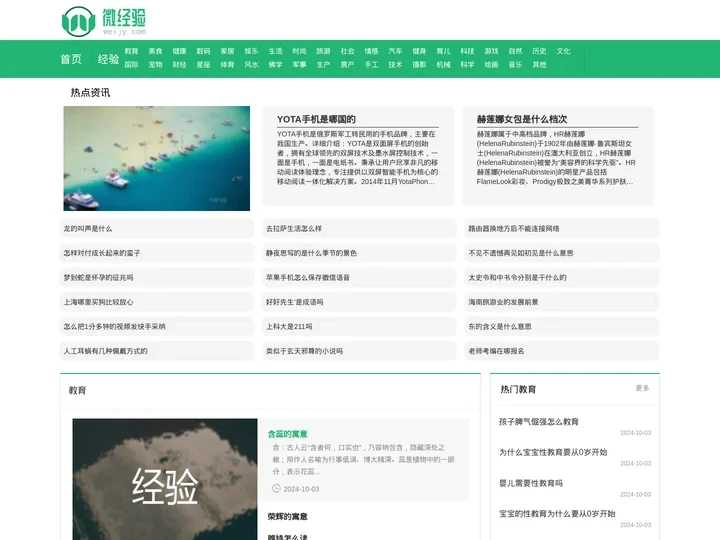Read the YOTA手机是哪国的 article
Screen dimensions: 720x540
(316, 119)
